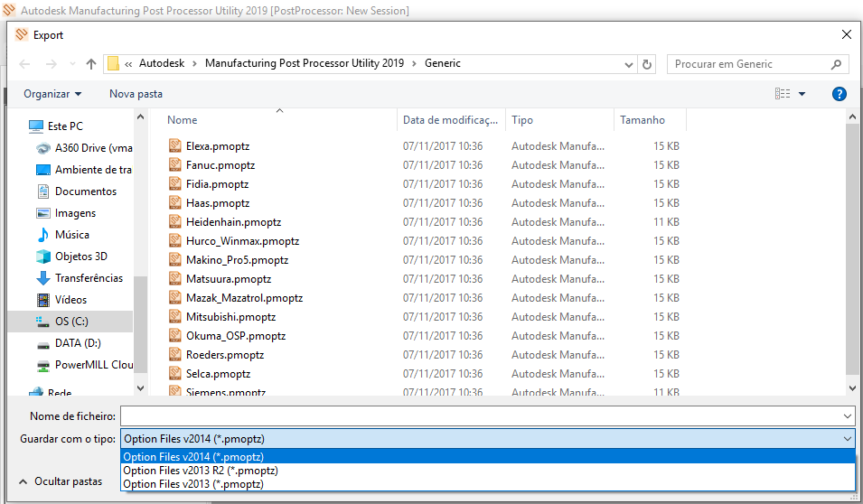Image resolution: width=863 pixels, height=504 pixels.
Task: Open the Organizar dropdown menu
Action: tap(52, 94)
